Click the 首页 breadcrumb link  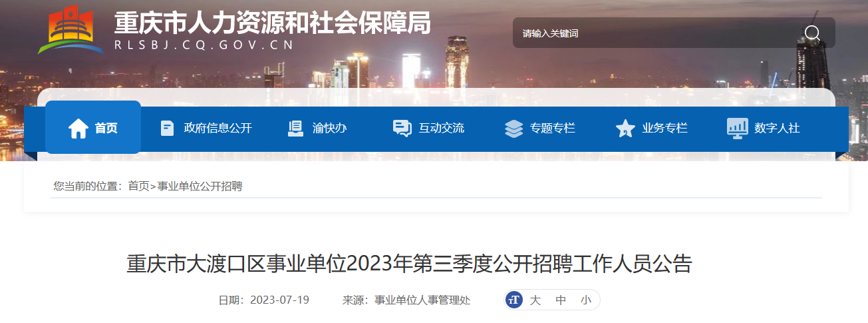pyautogui.click(x=139, y=186)
